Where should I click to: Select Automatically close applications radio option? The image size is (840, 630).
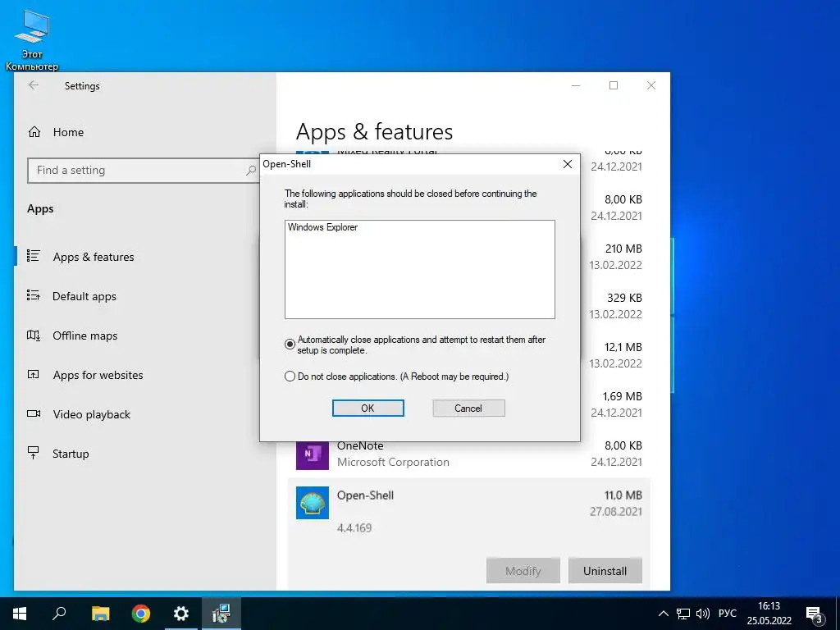tap(290, 345)
